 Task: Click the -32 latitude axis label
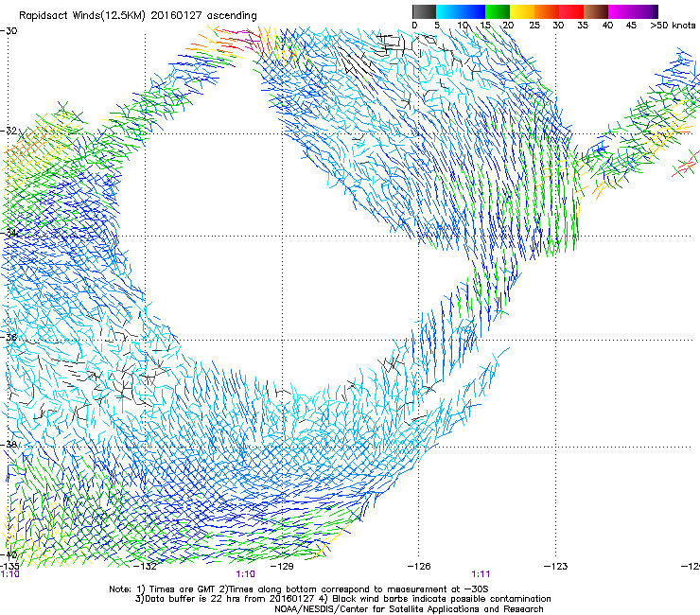pyautogui.click(x=9, y=131)
